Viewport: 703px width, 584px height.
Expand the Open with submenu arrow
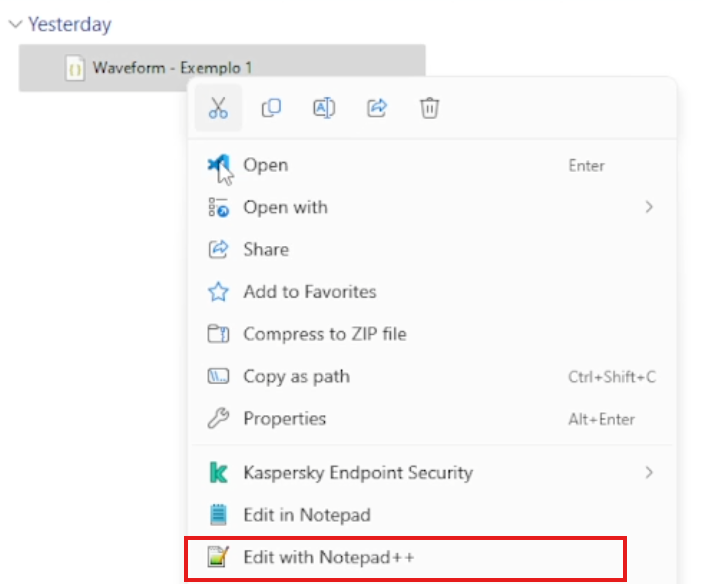point(649,208)
